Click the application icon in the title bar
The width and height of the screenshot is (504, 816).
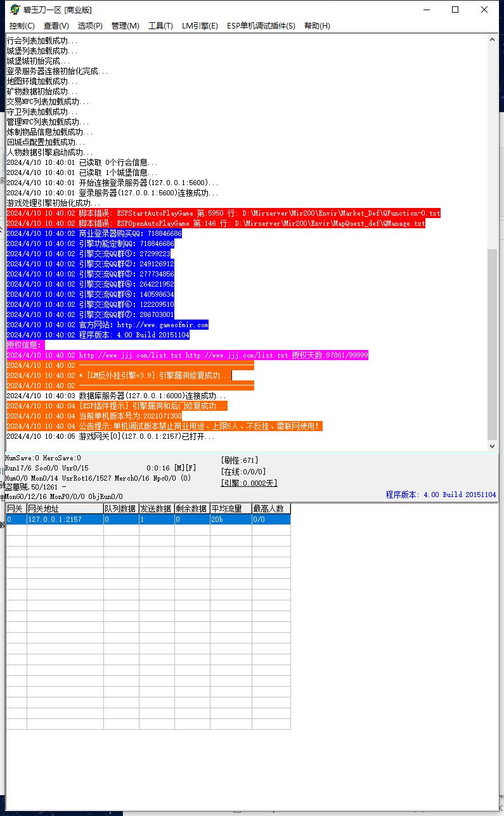click(14, 10)
